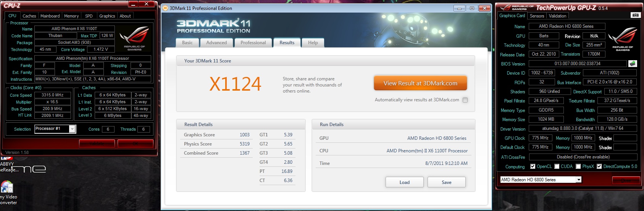Open the Professional tab in 3DMark
The width and height of the screenshot is (644, 211).
coord(253,43)
